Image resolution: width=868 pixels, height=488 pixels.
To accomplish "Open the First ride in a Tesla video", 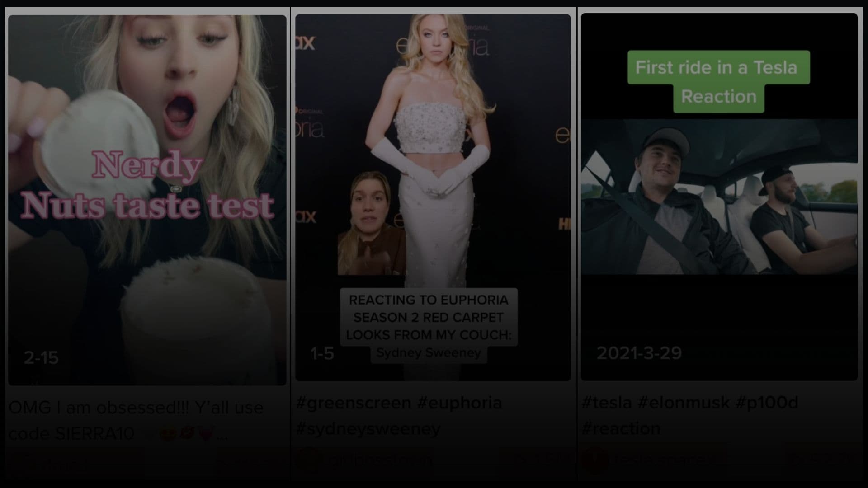I will pyautogui.click(x=719, y=197).
